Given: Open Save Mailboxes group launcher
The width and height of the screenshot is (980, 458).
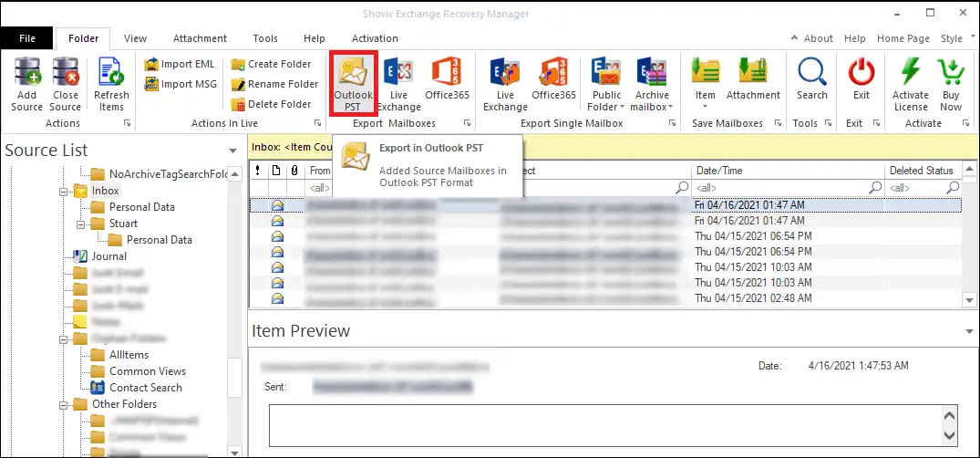Looking at the screenshot, I should pyautogui.click(x=778, y=124).
